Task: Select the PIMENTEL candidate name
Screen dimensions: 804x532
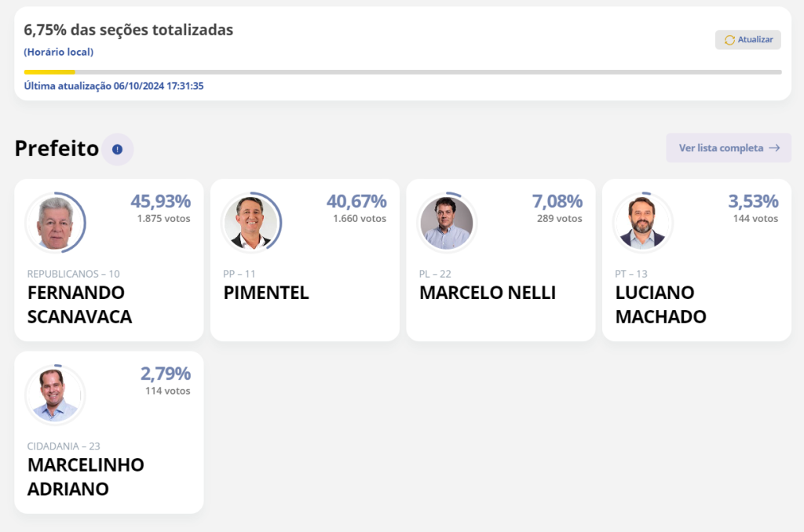Action: click(266, 293)
